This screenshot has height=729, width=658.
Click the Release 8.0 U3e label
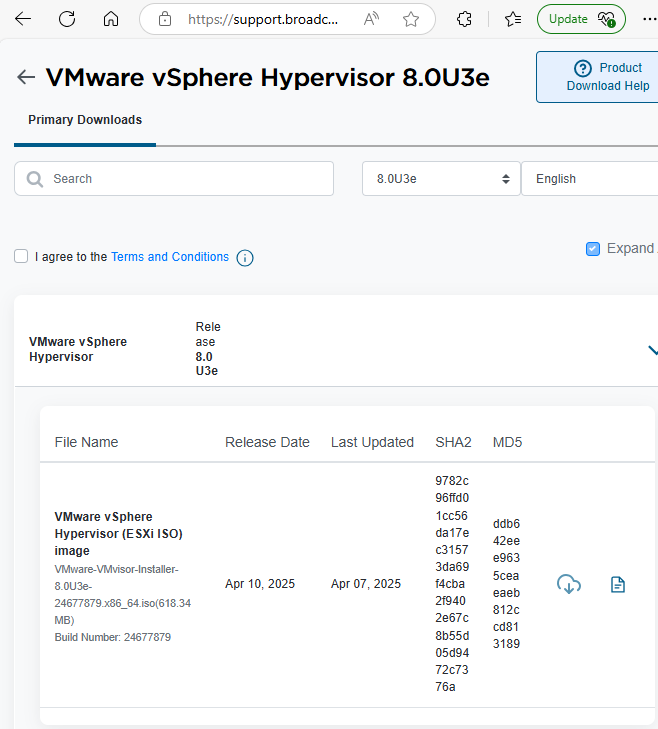coord(208,349)
